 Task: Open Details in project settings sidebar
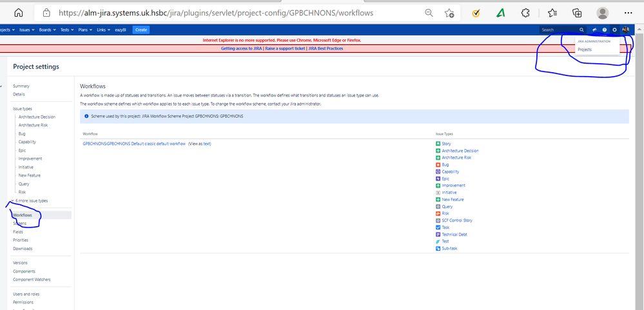tap(19, 95)
